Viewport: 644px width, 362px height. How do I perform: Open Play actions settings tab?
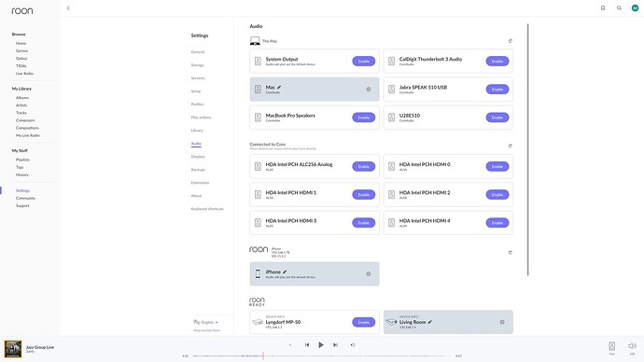tap(201, 118)
